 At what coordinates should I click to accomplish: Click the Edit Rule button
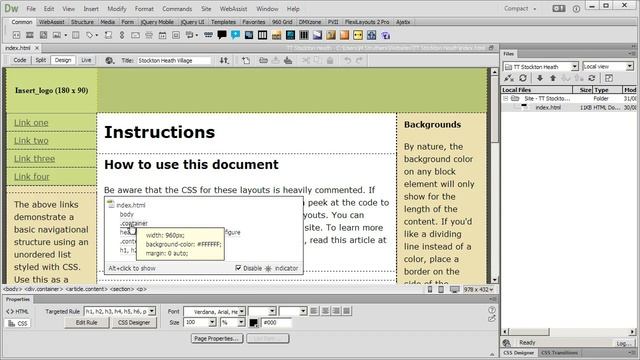pyautogui.click(x=87, y=322)
